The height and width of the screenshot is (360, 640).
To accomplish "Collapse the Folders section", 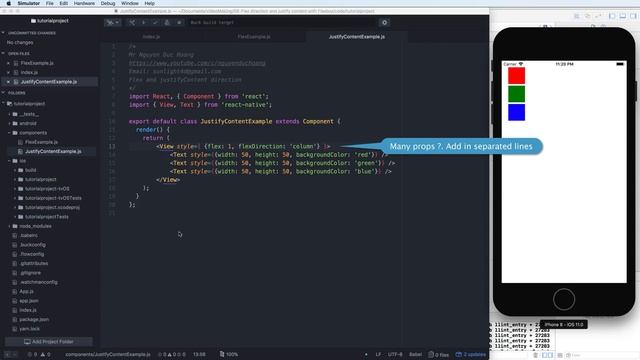I will [3, 93].
